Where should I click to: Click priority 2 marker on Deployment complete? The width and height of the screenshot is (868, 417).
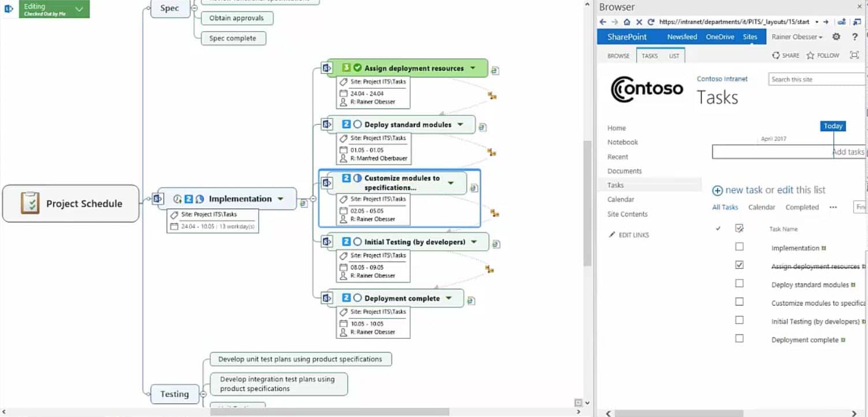click(x=347, y=298)
